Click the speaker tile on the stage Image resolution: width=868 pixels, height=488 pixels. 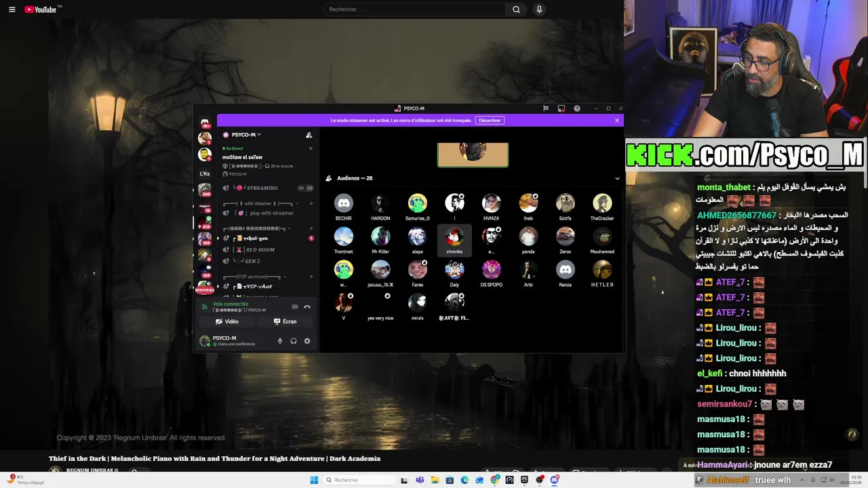pyautogui.click(x=473, y=155)
